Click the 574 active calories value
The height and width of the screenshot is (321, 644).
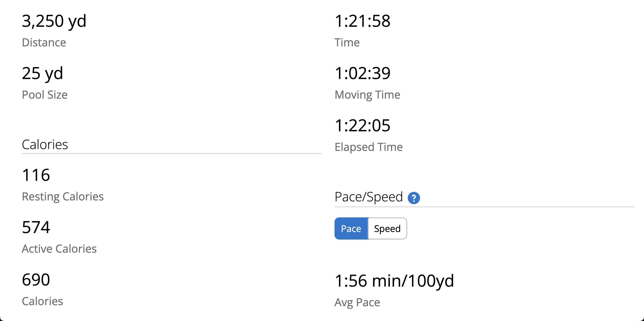click(36, 227)
